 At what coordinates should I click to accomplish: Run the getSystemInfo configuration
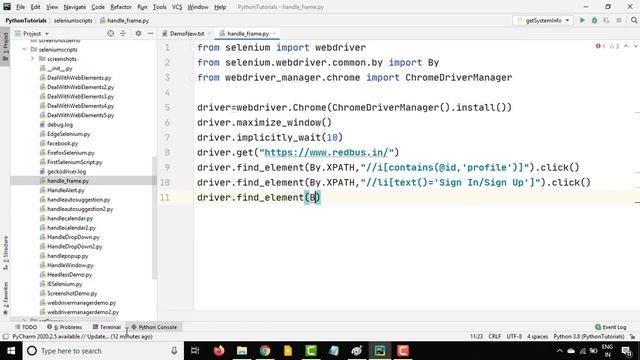pos(582,20)
